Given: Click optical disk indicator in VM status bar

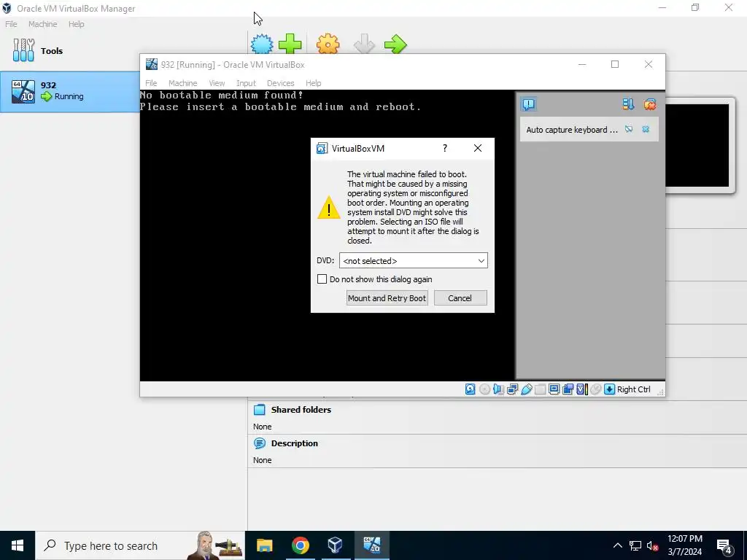Looking at the screenshot, I should pos(484,389).
